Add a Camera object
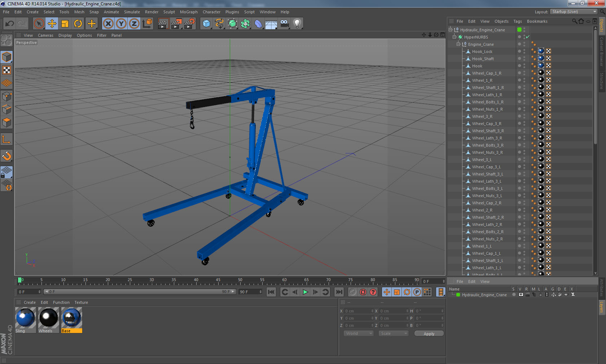The height and width of the screenshot is (364, 606). (x=284, y=24)
